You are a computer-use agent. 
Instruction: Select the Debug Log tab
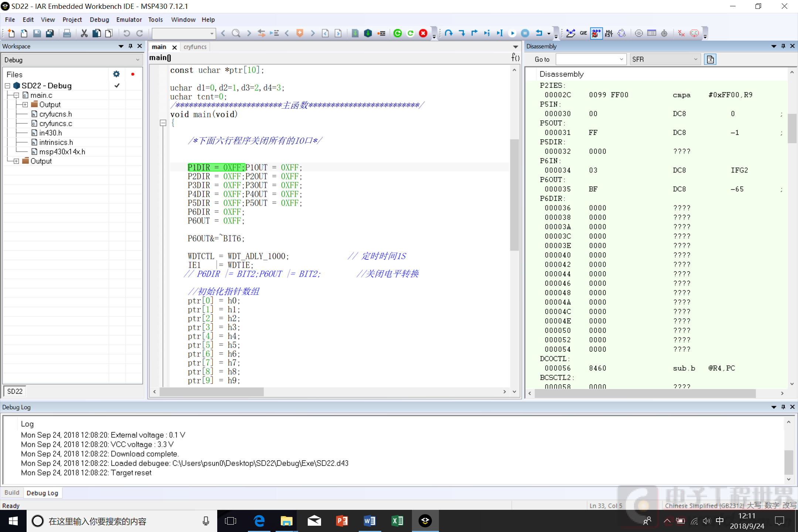pyautogui.click(x=42, y=493)
